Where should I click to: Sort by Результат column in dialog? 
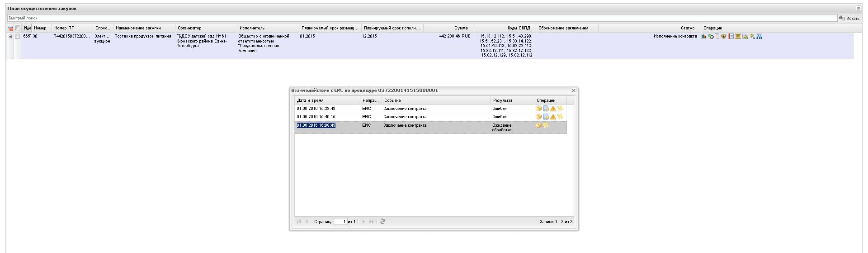[x=513, y=100]
